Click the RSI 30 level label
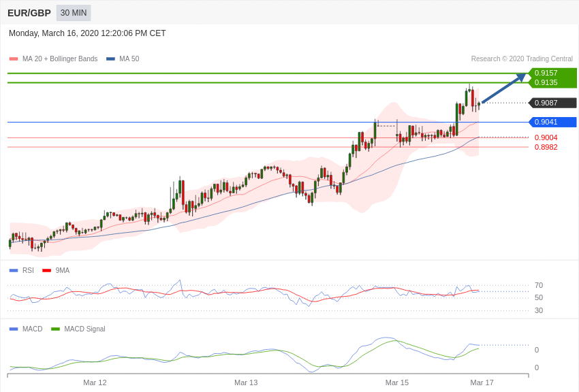 539,310
